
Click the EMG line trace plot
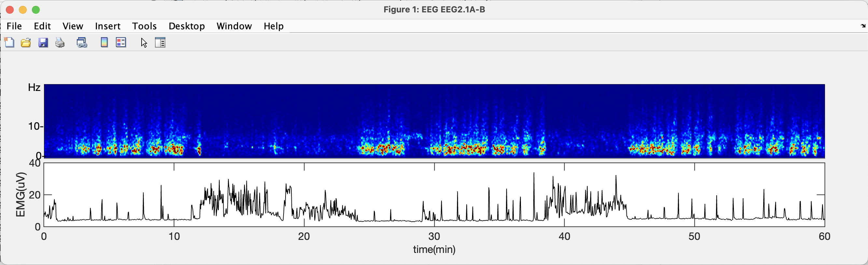[434, 195]
